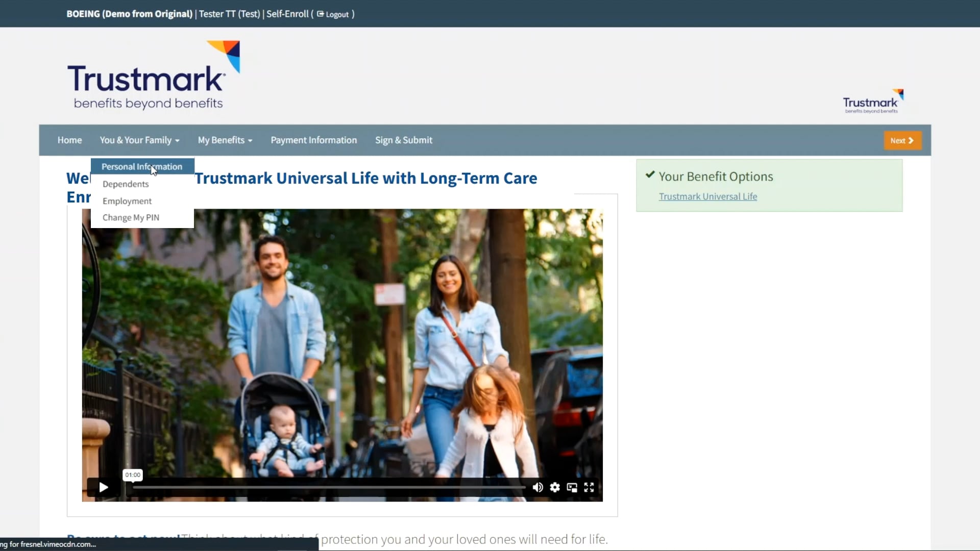Click the Logout icon in top bar

click(x=321, y=14)
